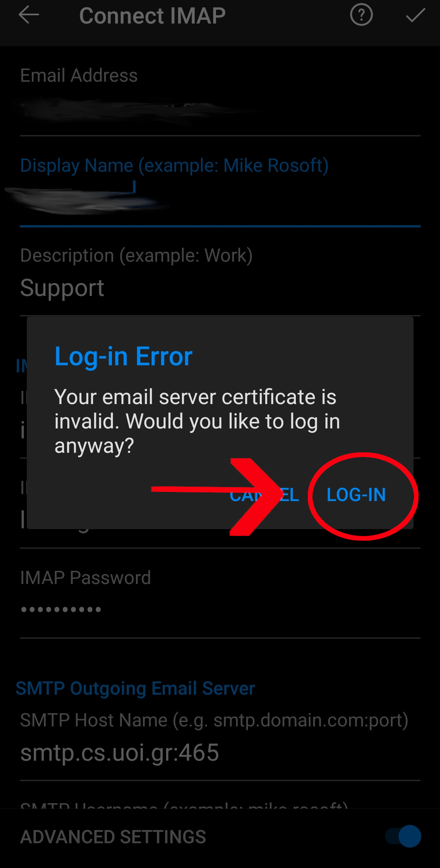
Task: Tap CANCEL in the Log-in Error dialog
Action: pyautogui.click(x=264, y=494)
